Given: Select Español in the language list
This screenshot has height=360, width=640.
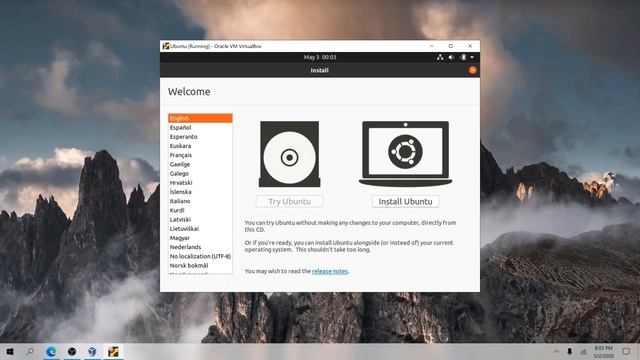Looking at the screenshot, I should pyautogui.click(x=200, y=127).
